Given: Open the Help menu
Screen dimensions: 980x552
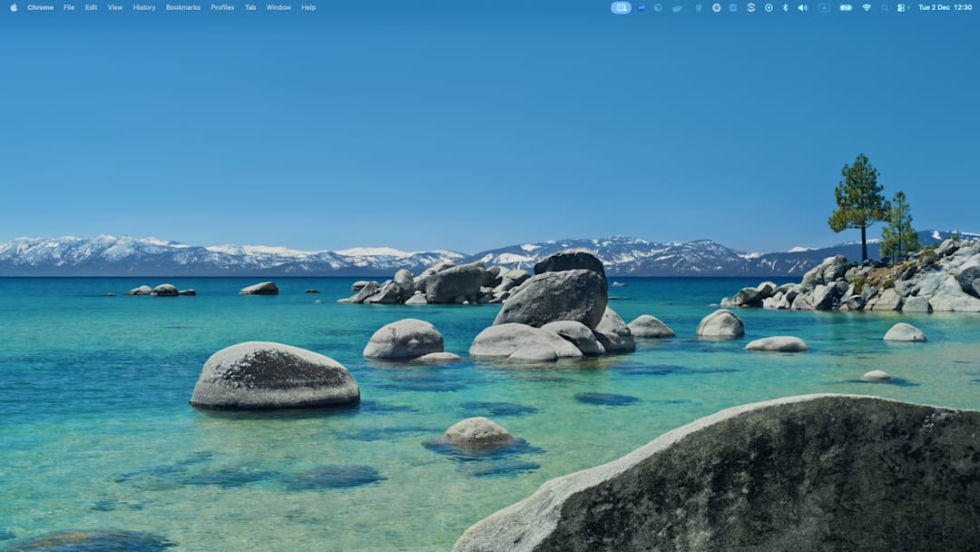Looking at the screenshot, I should (x=309, y=7).
